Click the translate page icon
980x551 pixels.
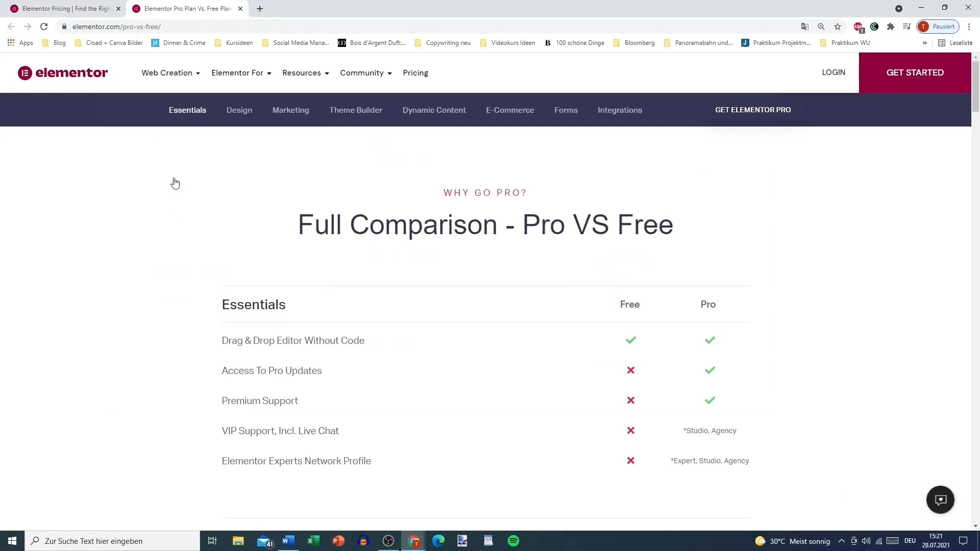pyautogui.click(x=805, y=27)
